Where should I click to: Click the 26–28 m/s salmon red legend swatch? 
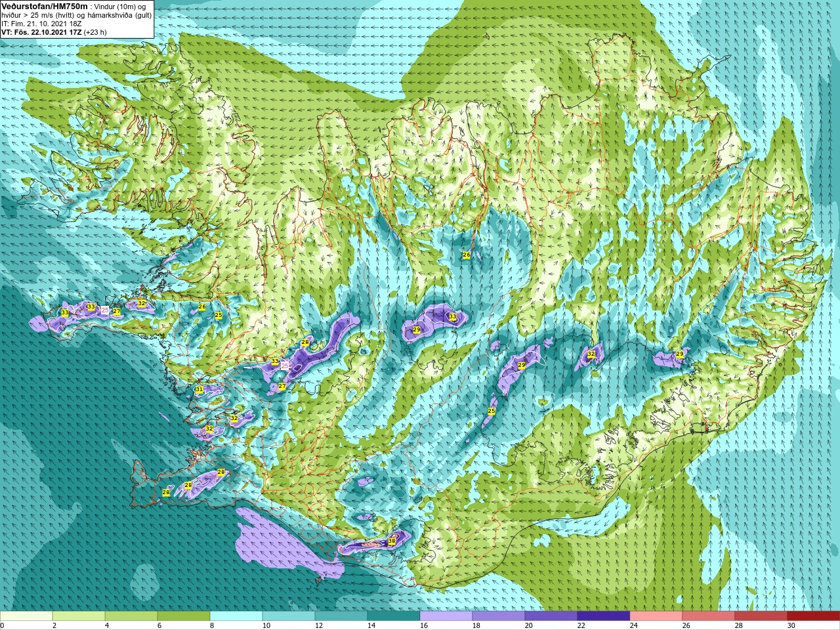(709, 616)
